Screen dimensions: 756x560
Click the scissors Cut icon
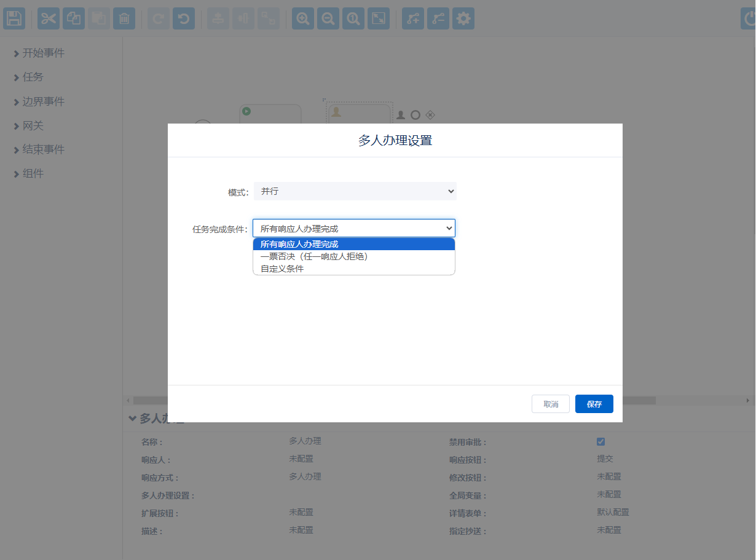tap(49, 18)
